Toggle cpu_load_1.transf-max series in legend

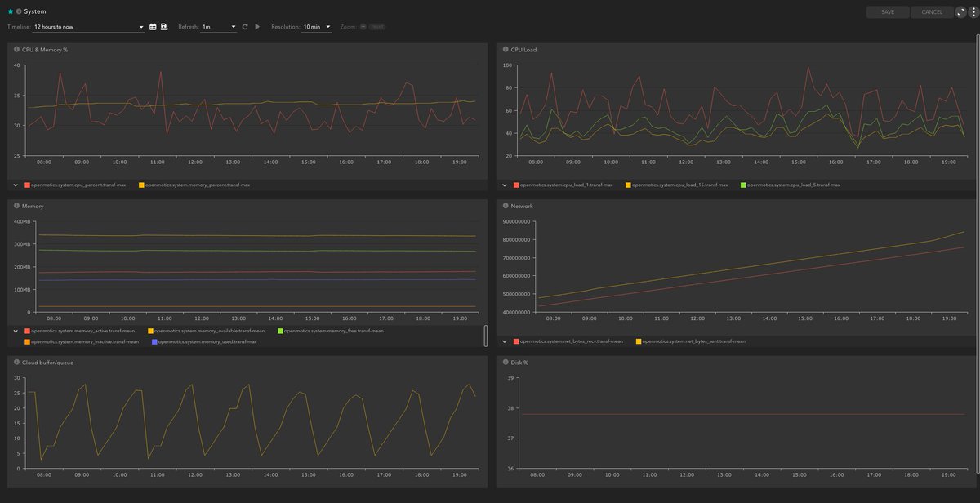(x=563, y=185)
